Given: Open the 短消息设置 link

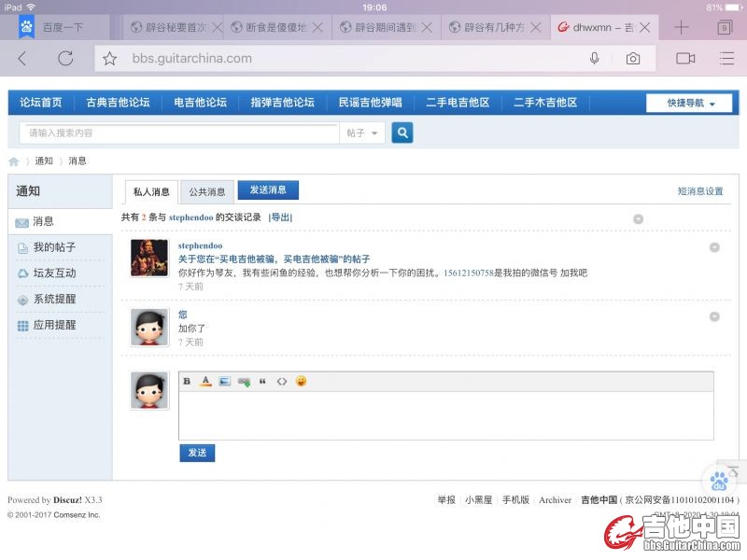Looking at the screenshot, I should [x=700, y=191].
